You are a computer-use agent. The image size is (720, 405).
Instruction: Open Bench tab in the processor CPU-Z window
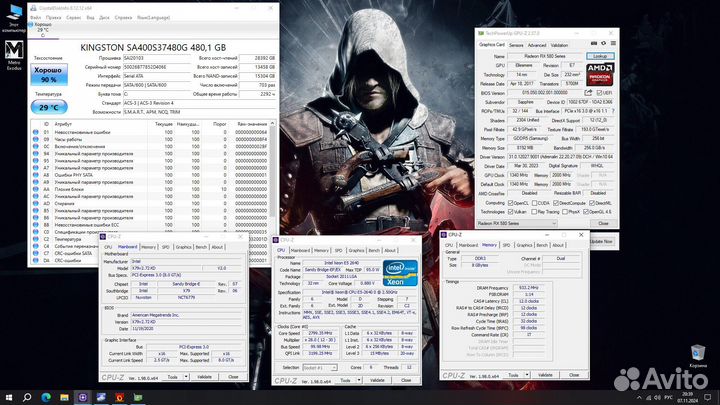[x=374, y=250]
